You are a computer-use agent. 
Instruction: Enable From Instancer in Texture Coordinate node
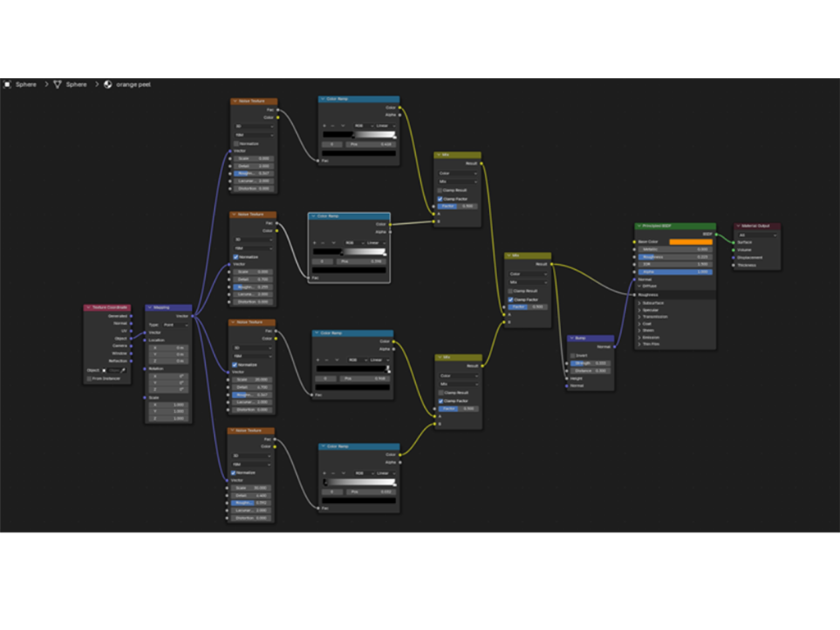89,378
